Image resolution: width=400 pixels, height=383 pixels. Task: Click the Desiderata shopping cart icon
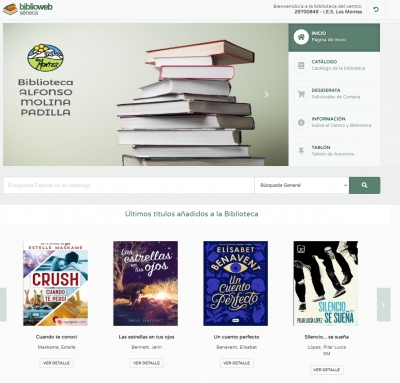tap(301, 94)
